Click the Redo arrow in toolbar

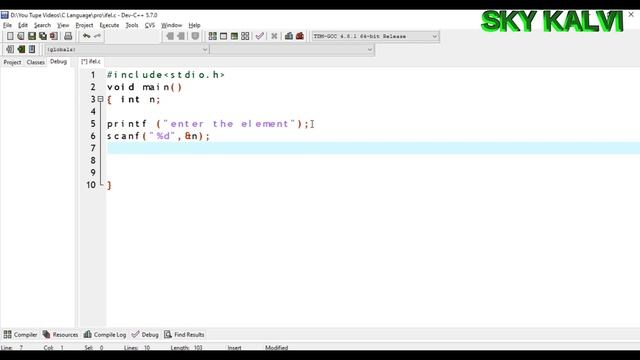point(97,36)
